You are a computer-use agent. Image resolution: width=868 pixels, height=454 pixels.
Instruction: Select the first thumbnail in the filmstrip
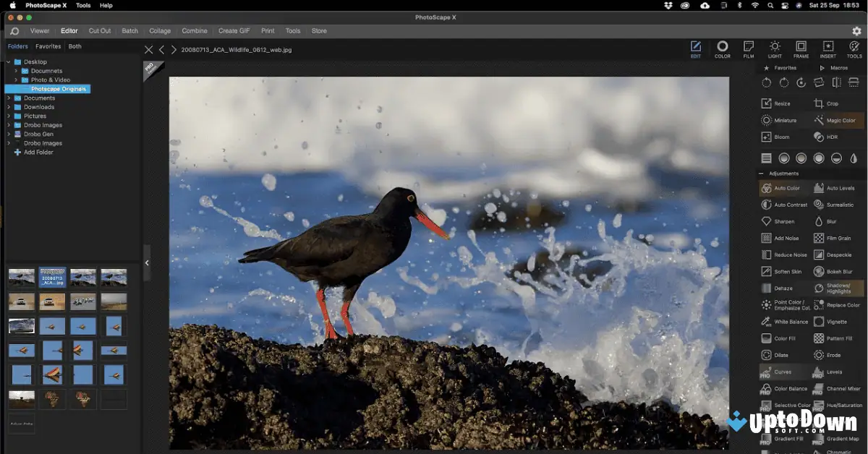click(x=21, y=277)
